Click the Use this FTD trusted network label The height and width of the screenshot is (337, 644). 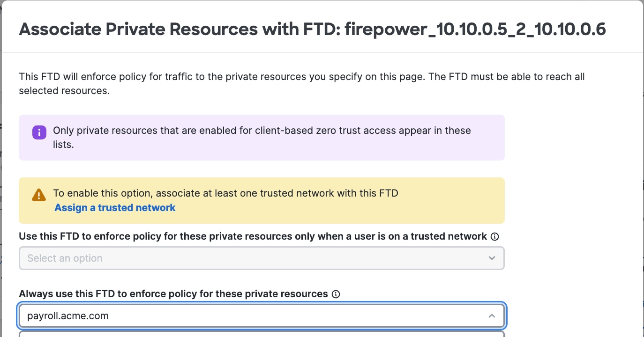click(253, 236)
